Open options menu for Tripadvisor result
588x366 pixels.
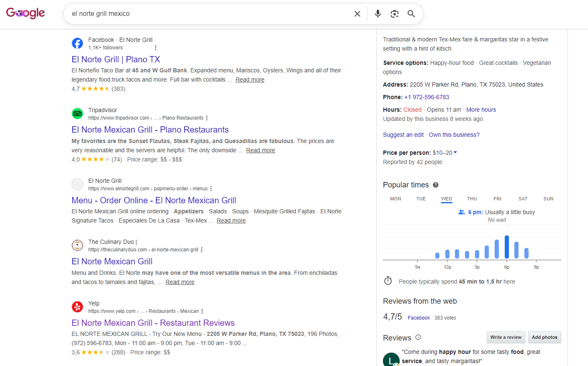click(207, 118)
